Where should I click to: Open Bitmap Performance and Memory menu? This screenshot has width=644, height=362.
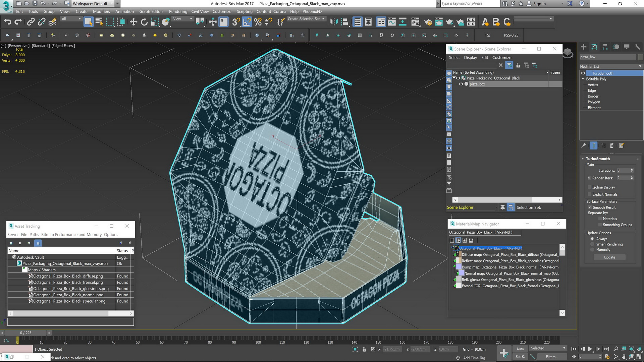(71, 235)
